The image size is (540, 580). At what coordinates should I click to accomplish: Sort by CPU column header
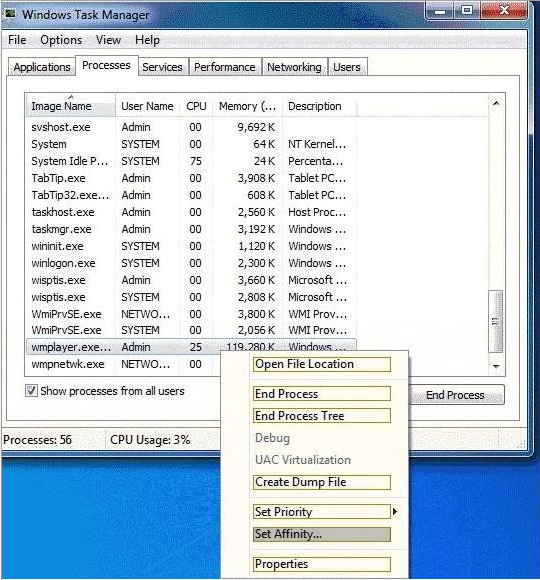click(x=196, y=106)
